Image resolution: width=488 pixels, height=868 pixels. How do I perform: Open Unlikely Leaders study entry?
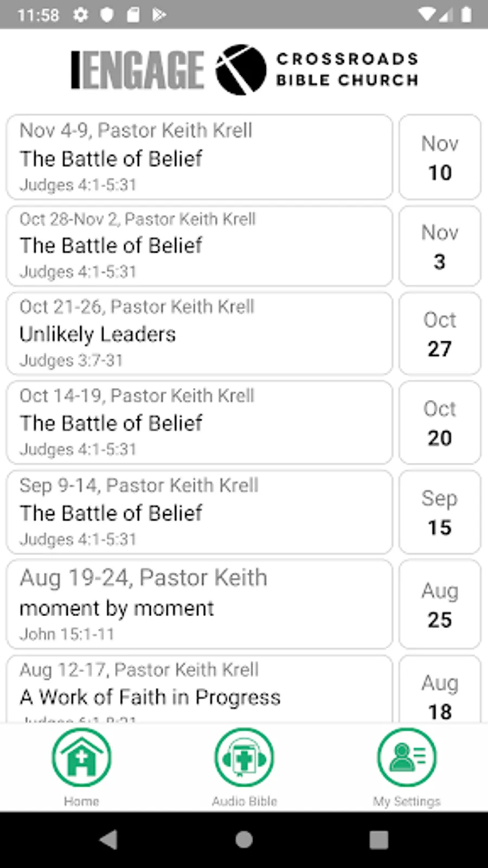click(x=200, y=334)
